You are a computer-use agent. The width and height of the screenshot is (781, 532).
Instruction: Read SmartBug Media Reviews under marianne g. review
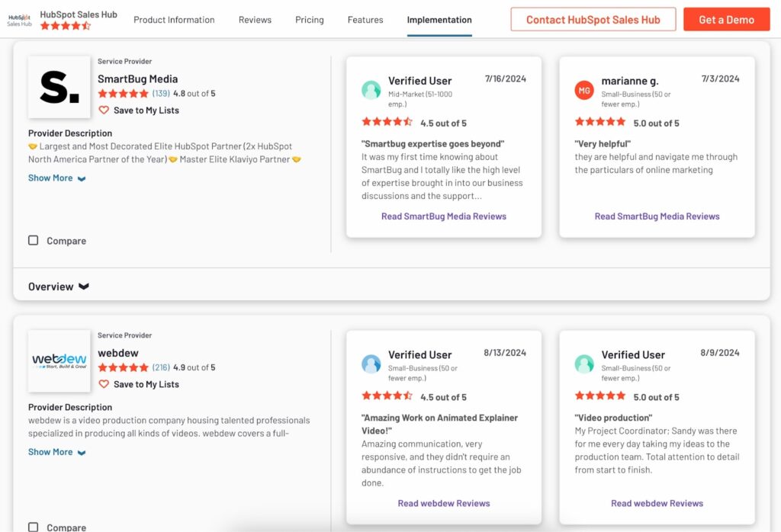pyautogui.click(x=657, y=216)
